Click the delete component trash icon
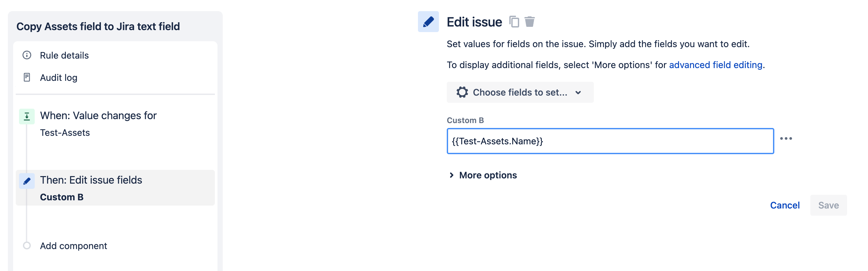Image resolution: width=868 pixels, height=271 pixels. pyautogui.click(x=529, y=22)
